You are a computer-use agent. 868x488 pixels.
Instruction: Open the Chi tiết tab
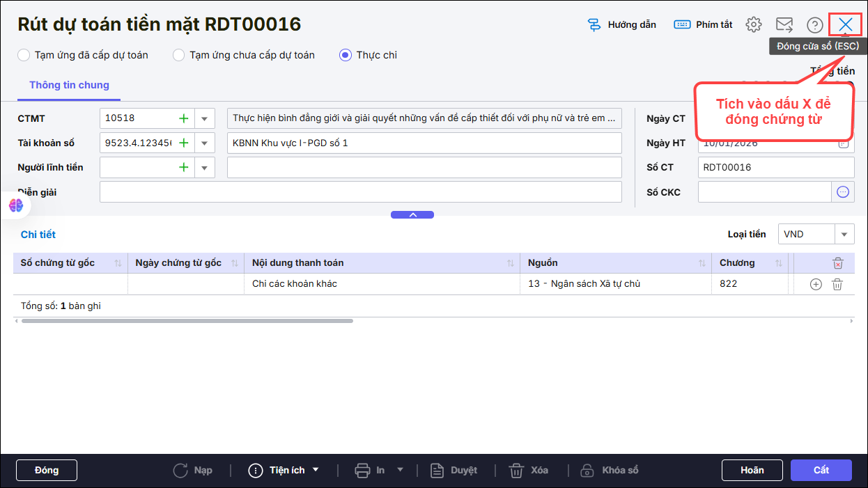tap(38, 235)
